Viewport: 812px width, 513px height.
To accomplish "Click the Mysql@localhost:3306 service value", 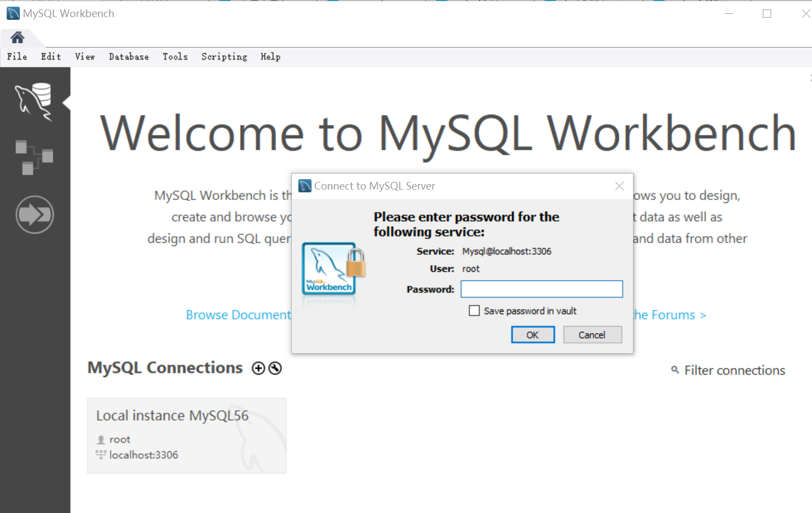I will pos(507,252).
